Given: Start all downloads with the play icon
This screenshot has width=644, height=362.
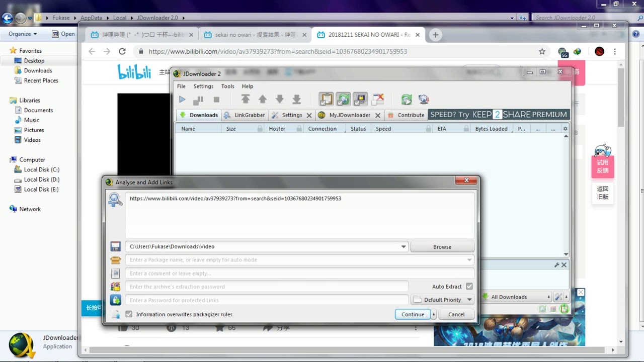Looking at the screenshot, I should pos(182,100).
